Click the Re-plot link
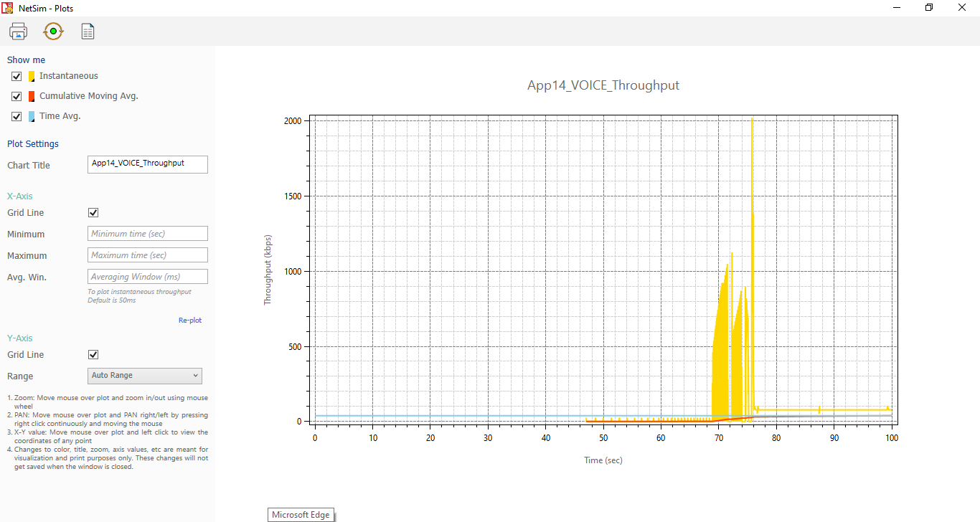Image resolution: width=980 pixels, height=522 pixels. 189,321
